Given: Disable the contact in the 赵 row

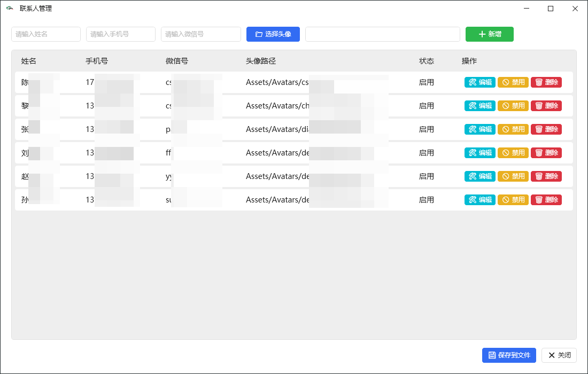Looking at the screenshot, I should (x=513, y=176).
